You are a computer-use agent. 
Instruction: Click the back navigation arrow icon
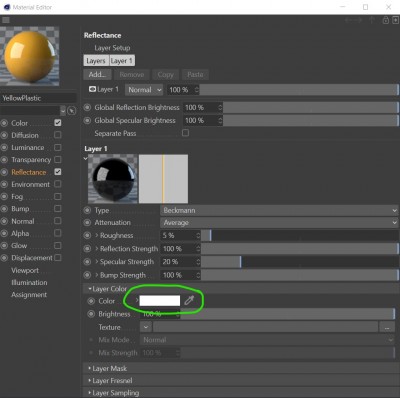349,20
